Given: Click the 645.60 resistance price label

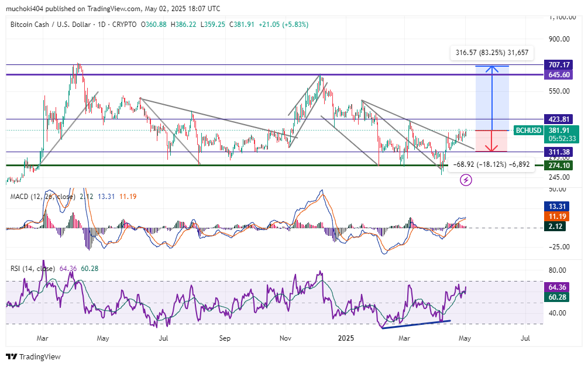Looking at the screenshot, I should coord(555,75).
